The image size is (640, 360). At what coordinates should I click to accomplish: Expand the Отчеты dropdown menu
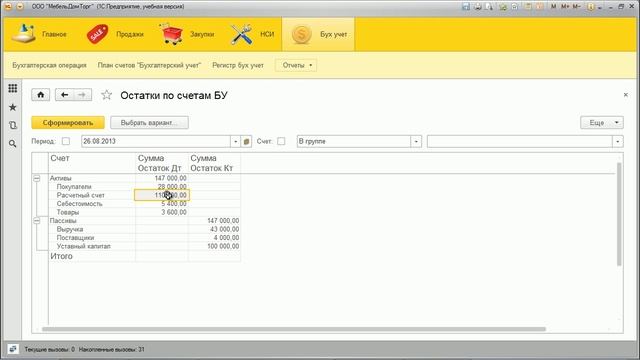[296, 65]
